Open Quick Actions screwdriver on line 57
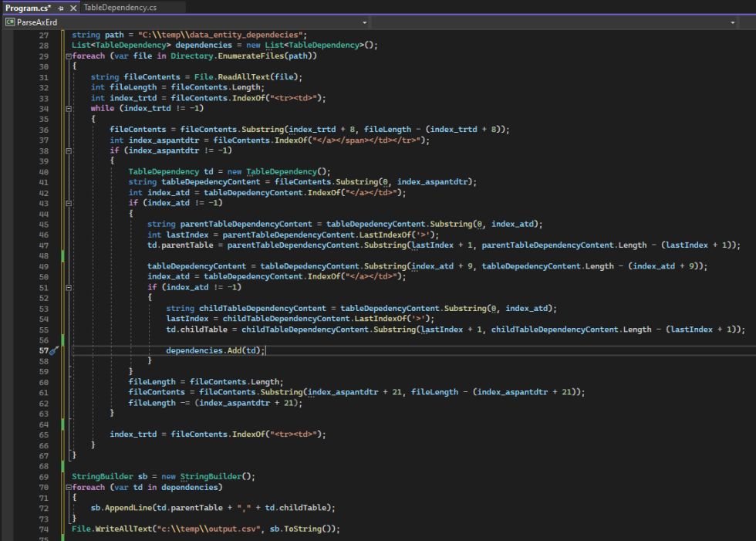756x541 pixels. (x=53, y=350)
